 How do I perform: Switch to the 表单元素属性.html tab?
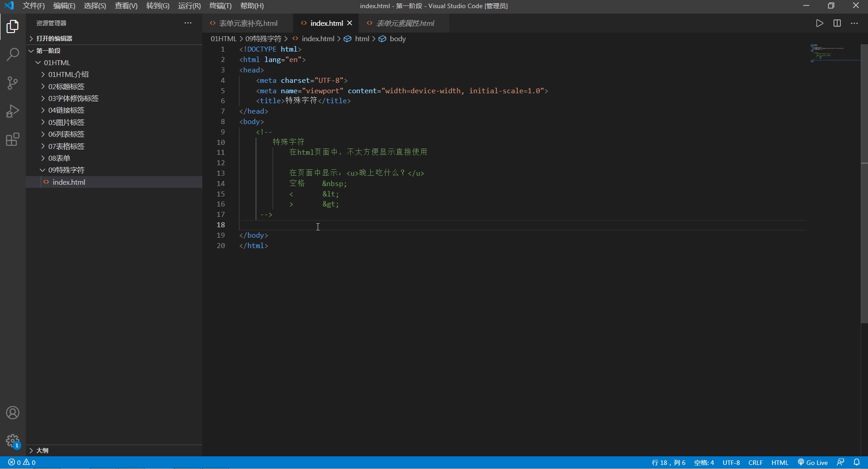pos(404,23)
